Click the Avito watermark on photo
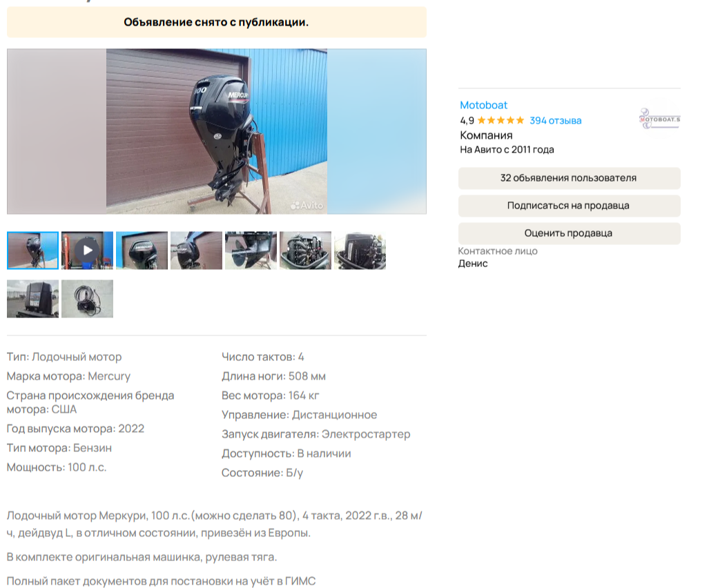The image size is (709, 588). tap(307, 205)
